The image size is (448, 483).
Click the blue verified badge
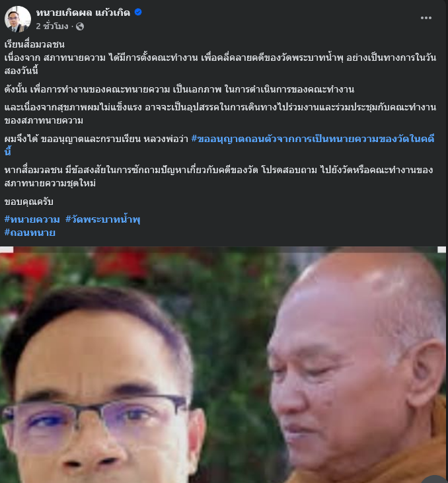[x=138, y=12]
